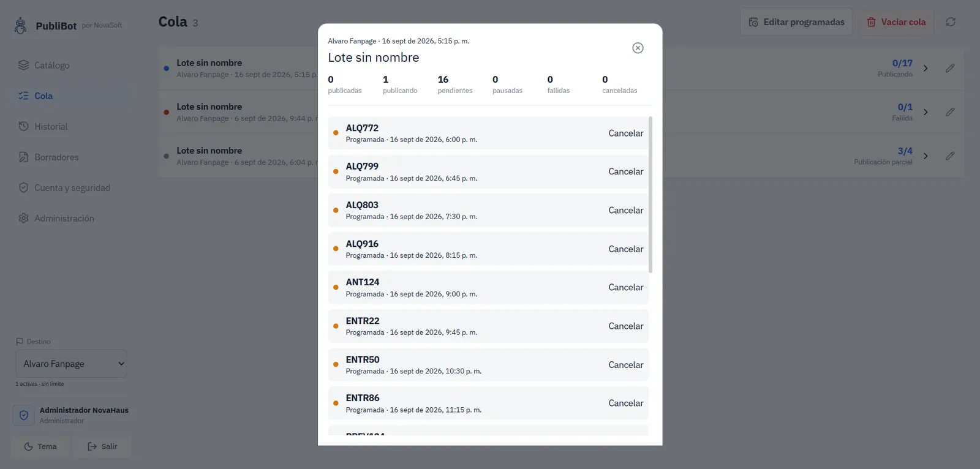Cancel the ALQ799 scheduled post

pyautogui.click(x=625, y=171)
